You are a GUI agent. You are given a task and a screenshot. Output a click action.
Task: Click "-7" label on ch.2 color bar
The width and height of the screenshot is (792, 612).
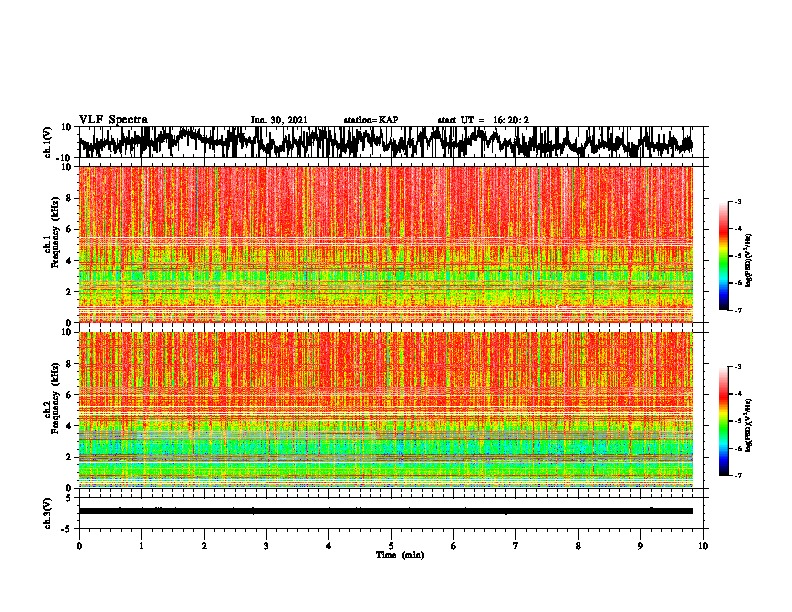737,475
